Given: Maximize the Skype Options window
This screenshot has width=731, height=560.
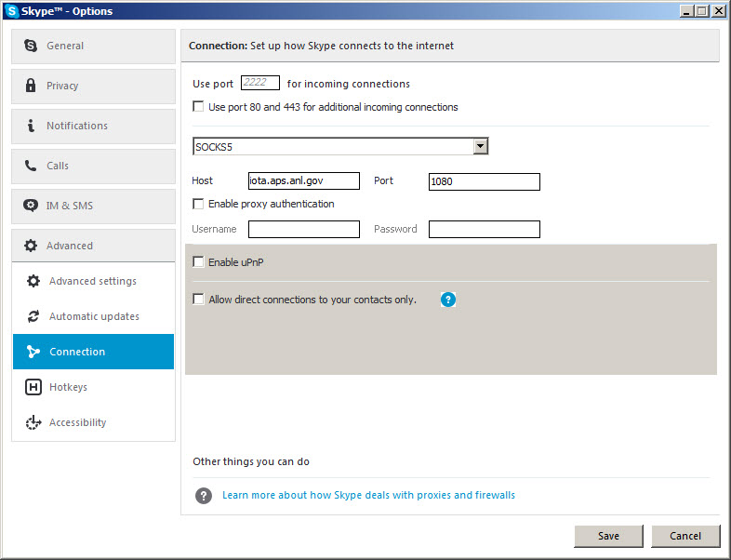Looking at the screenshot, I should 701,11.
